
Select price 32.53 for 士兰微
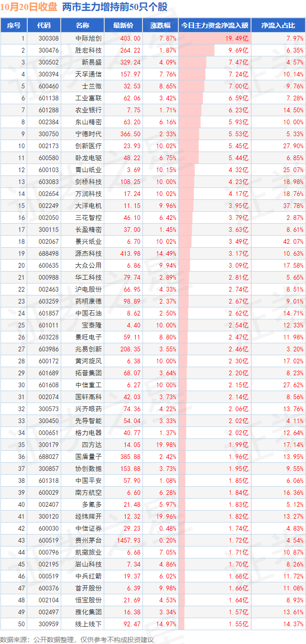tap(132, 86)
